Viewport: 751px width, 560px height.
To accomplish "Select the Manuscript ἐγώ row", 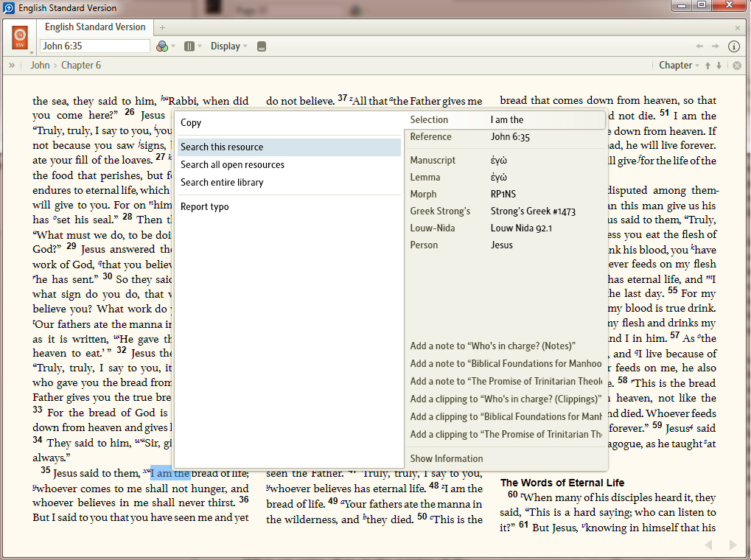I will click(x=506, y=161).
